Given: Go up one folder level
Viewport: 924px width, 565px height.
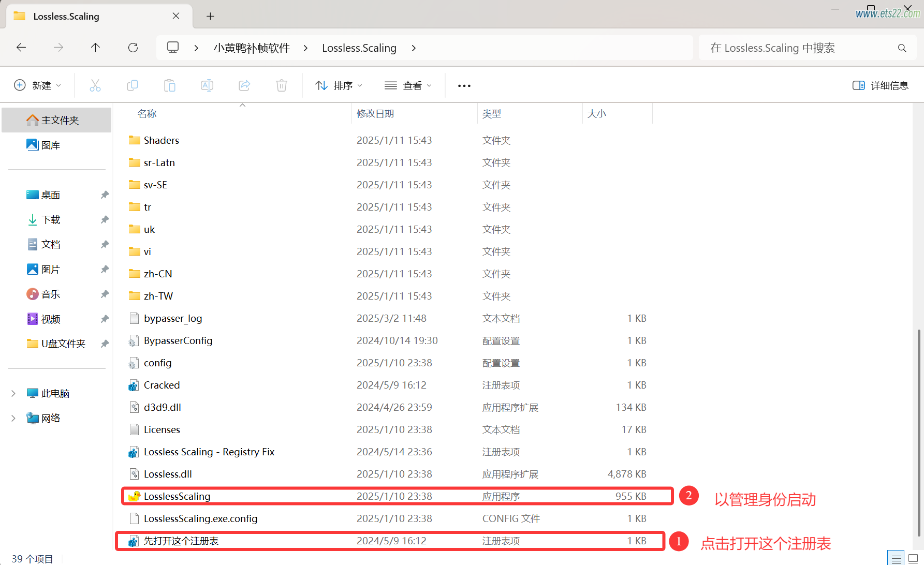Looking at the screenshot, I should tap(95, 48).
